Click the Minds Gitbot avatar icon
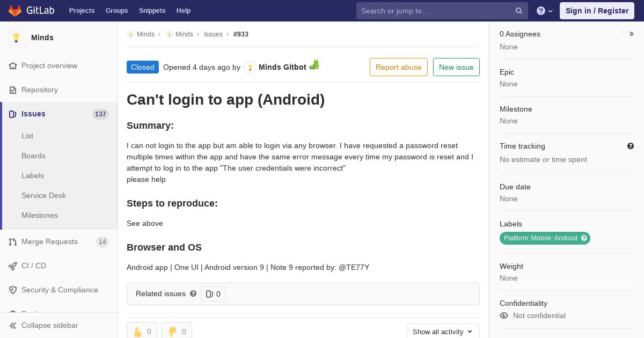 coord(250,68)
